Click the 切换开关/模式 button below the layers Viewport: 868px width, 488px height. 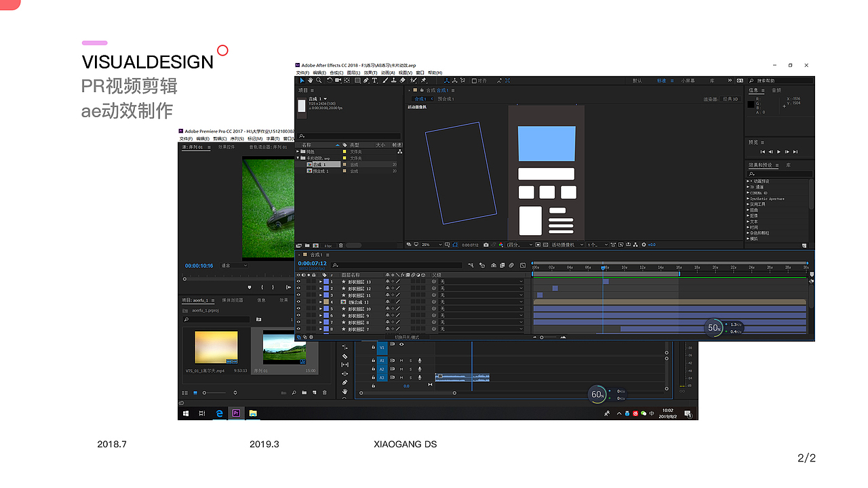(407, 337)
